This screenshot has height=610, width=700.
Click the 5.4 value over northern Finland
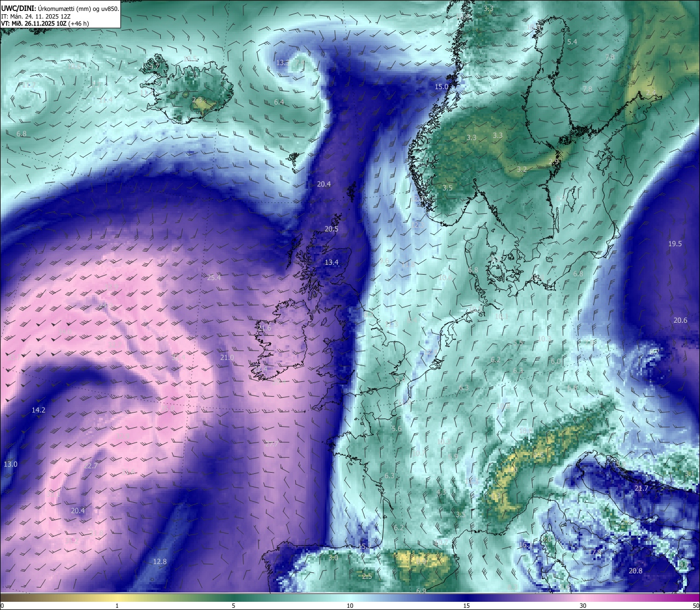click(x=572, y=42)
